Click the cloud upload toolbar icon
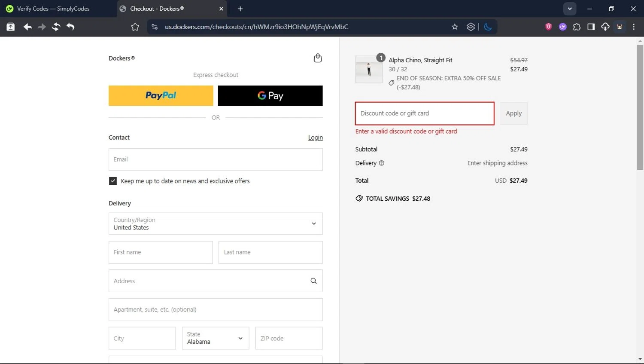Image resolution: width=644 pixels, height=364 pixels. pyautogui.click(x=605, y=27)
